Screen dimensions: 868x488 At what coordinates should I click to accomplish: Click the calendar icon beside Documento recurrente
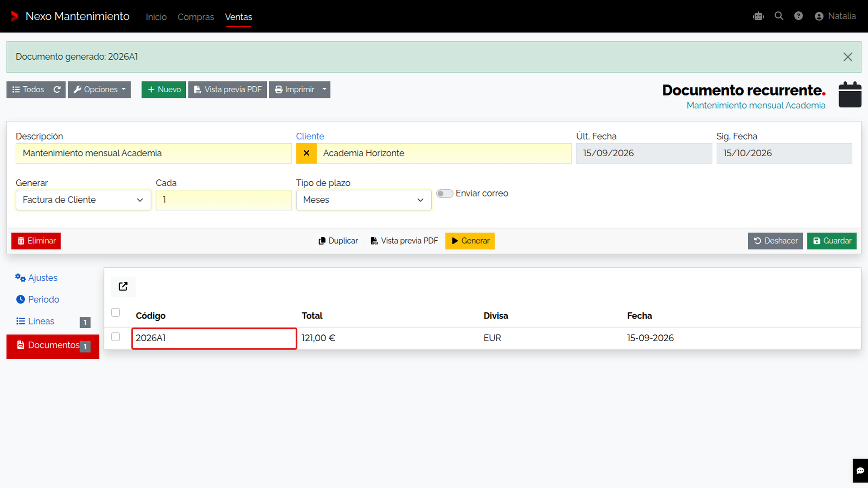click(x=849, y=94)
